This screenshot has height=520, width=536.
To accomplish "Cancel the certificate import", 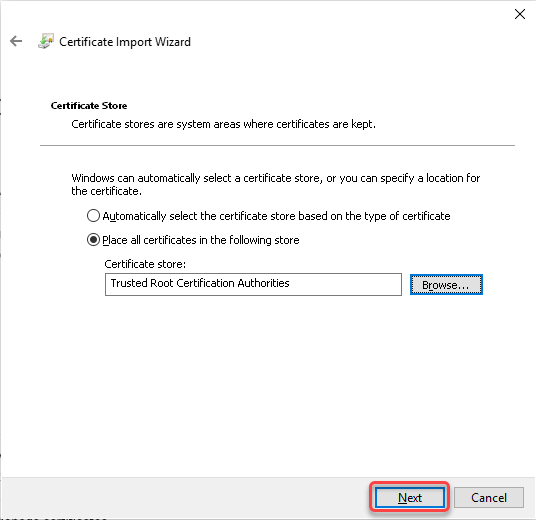I will [x=488, y=497].
